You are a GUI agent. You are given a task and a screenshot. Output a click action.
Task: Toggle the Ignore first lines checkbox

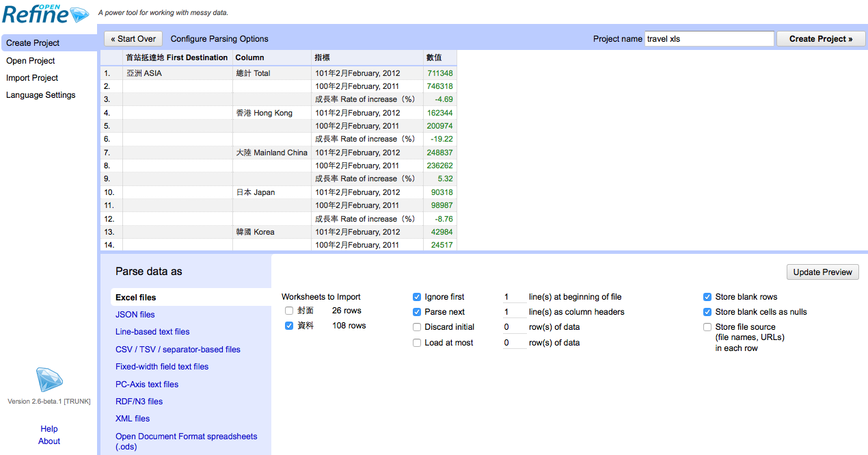pyautogui.click(x=417, y=297)
